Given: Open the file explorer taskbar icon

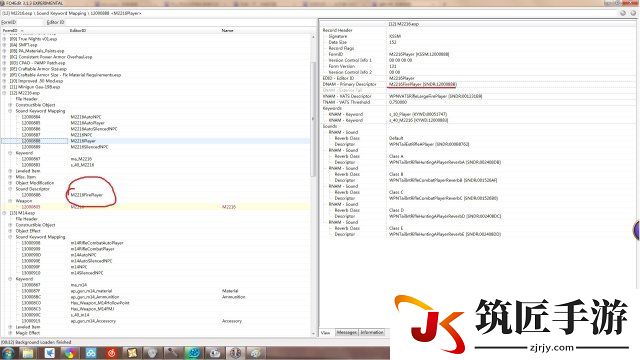Looking at the screenshot, I should pos(28,353).
